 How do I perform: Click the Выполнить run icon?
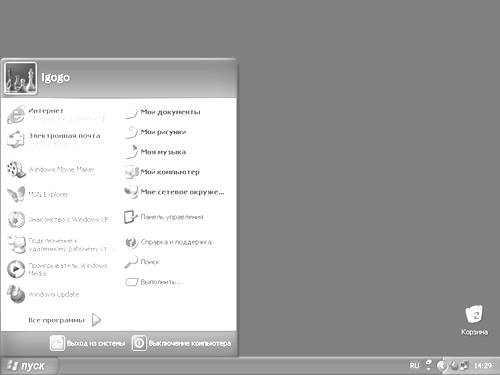[131, 282]
